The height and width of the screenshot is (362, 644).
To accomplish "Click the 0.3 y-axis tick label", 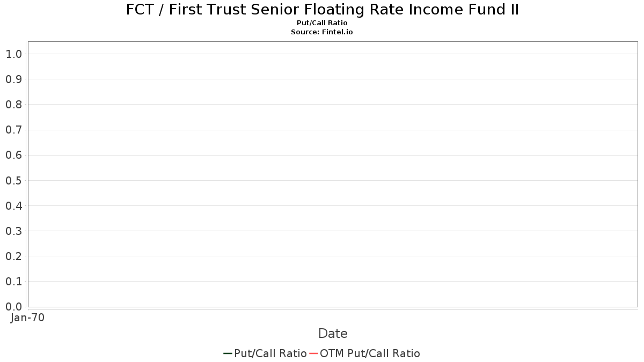I will tap(14, 231).
